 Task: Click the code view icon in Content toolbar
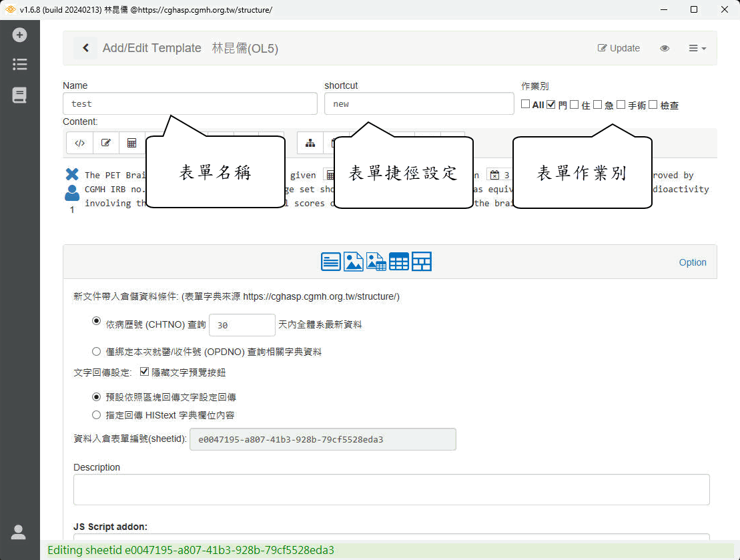click(x=79, y=143)
